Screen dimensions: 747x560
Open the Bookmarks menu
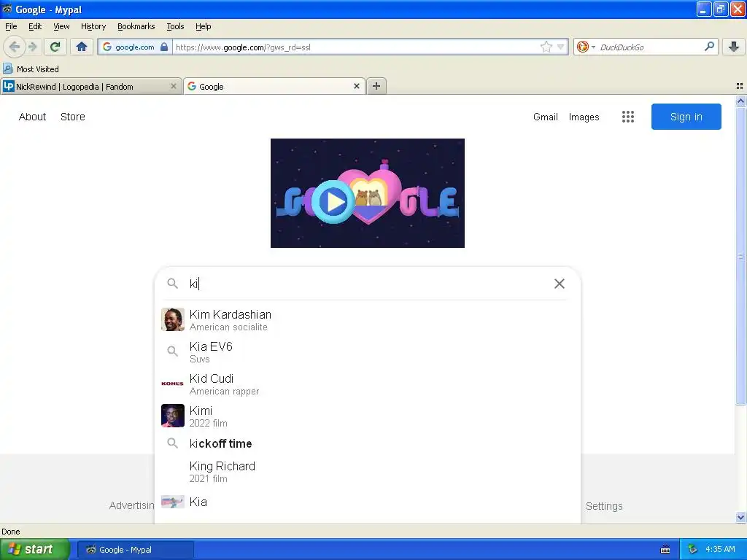pyautogui.click(x=136, y=26)
